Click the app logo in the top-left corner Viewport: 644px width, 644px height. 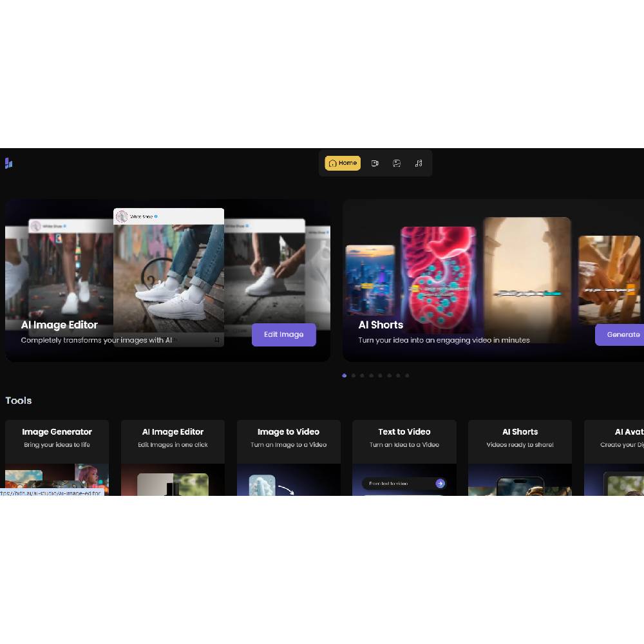coord(8,163)
